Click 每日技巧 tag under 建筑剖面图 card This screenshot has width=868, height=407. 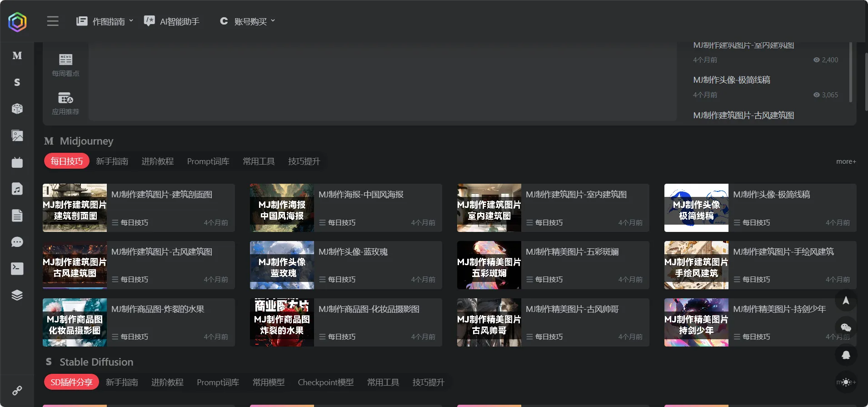click(x=130, y=222)
